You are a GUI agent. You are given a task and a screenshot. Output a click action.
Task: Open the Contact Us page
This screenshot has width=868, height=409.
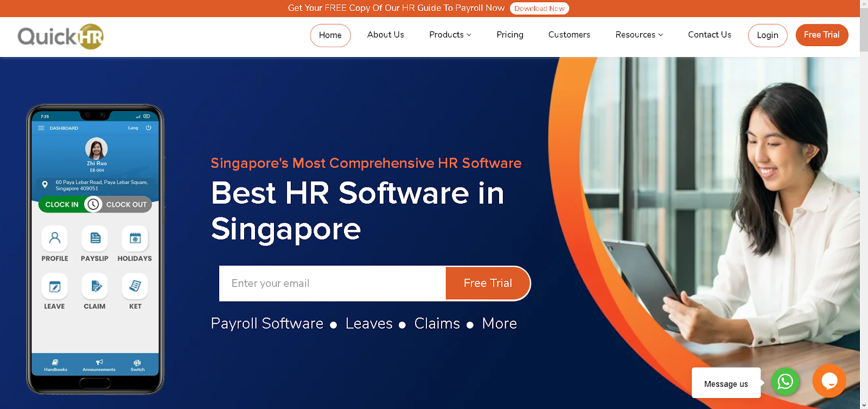710,35
